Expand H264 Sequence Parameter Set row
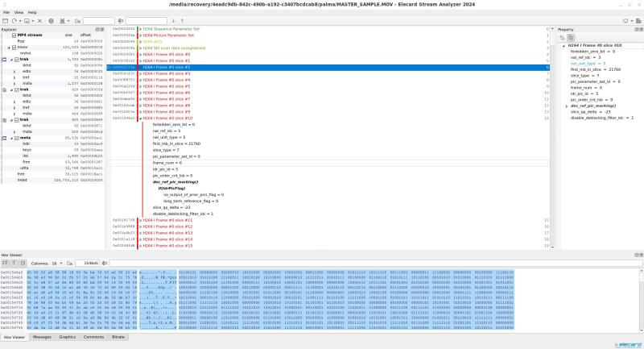The height and width of the screenshot is (349, 644). [x=140, y=29]
